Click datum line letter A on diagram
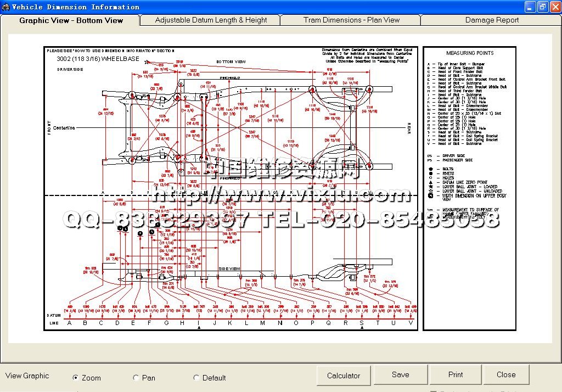 coord(69,323)
